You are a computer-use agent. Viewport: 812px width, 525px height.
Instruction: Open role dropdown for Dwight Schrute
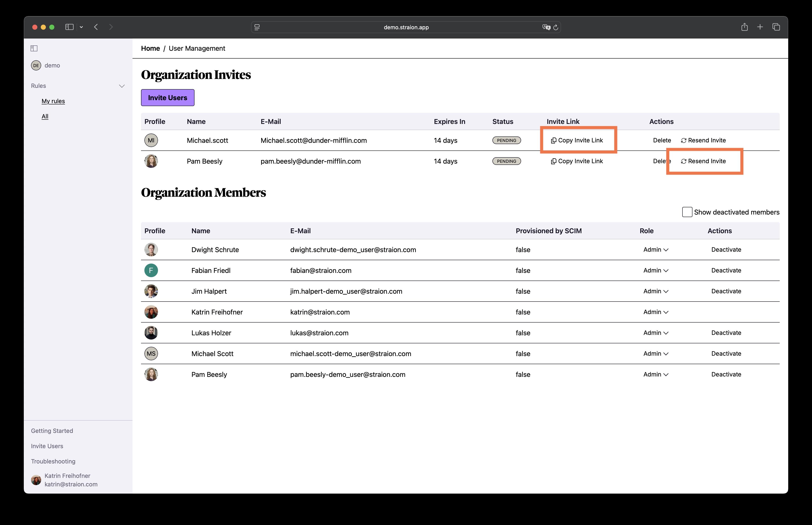click(656, 250)
